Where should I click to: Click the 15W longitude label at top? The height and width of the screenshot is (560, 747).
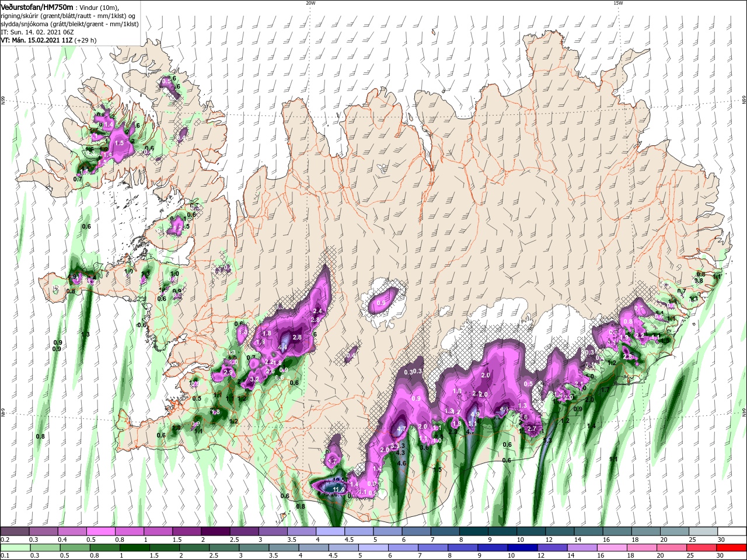point(618,3)
